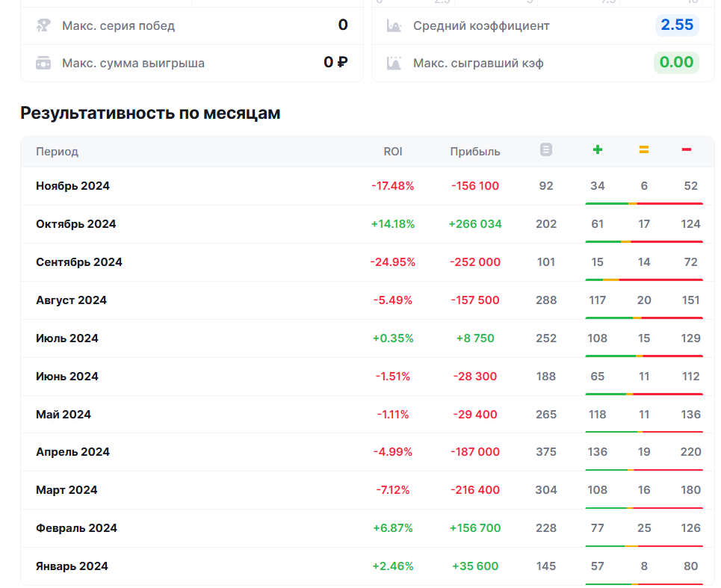Click the yellow equals returns column icon
The width and height of the screenshot is (721, 588).
643,150
